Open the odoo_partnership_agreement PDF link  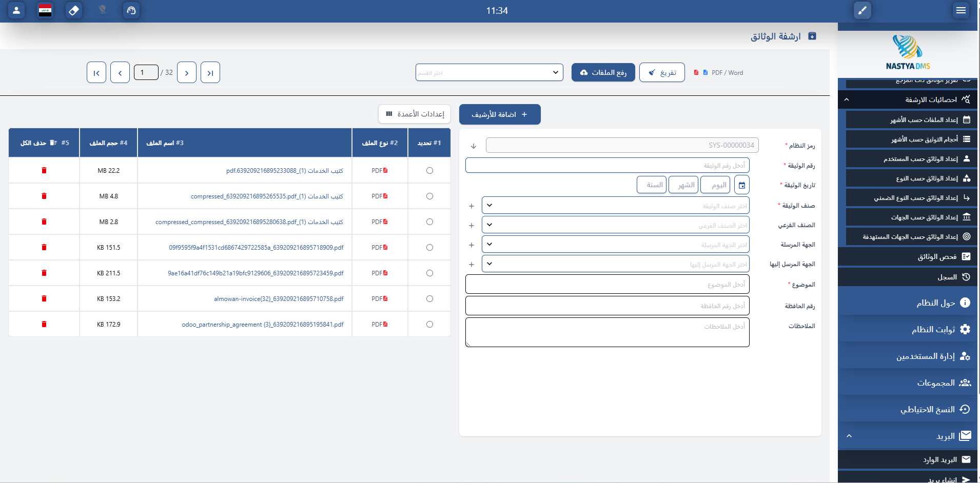pos(263,325)
